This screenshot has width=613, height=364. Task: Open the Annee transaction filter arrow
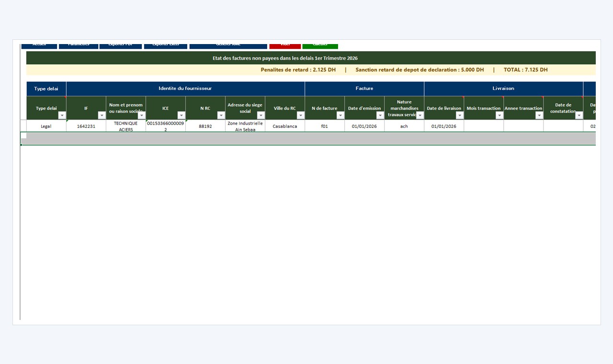pos(539,115)
